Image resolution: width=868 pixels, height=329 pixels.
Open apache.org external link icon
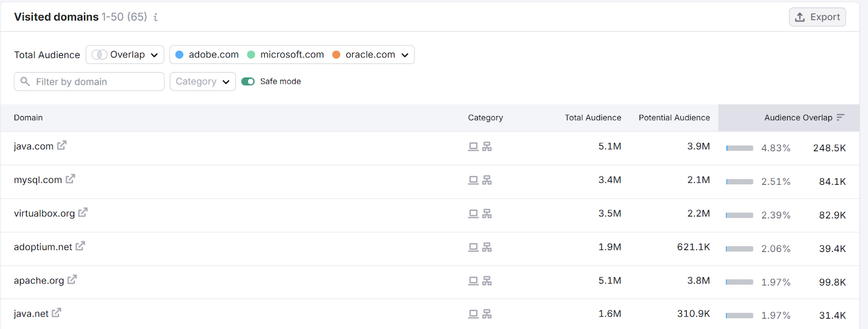click(72, 280)
